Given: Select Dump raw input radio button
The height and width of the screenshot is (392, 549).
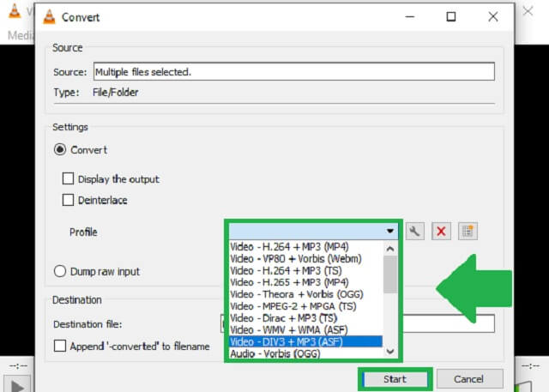Looking at the screenshot, I should tap(60, 271).
